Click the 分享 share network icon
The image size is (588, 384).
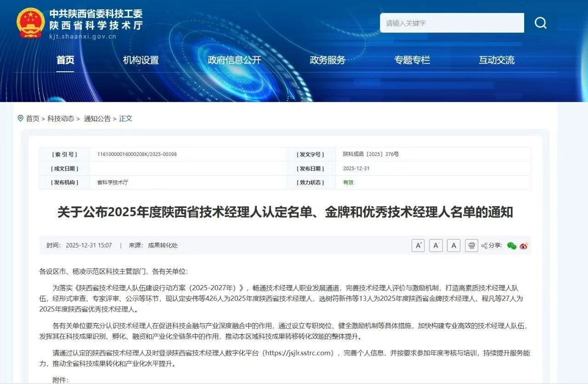(484, 245)
